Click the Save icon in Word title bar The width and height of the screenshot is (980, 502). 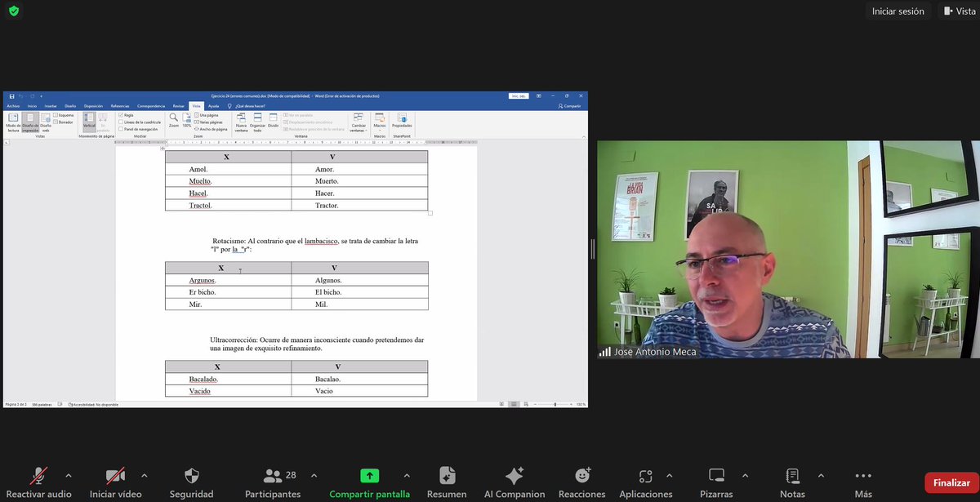[x=11, y=96]
